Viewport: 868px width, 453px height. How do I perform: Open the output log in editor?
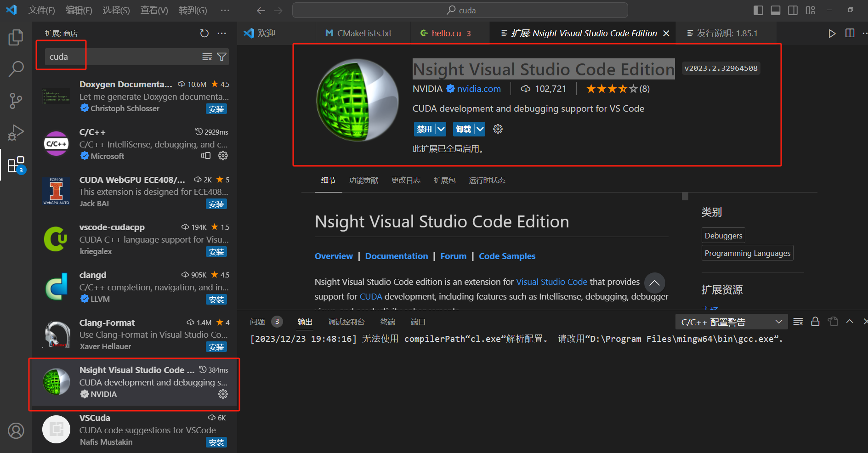pos(833,322)
